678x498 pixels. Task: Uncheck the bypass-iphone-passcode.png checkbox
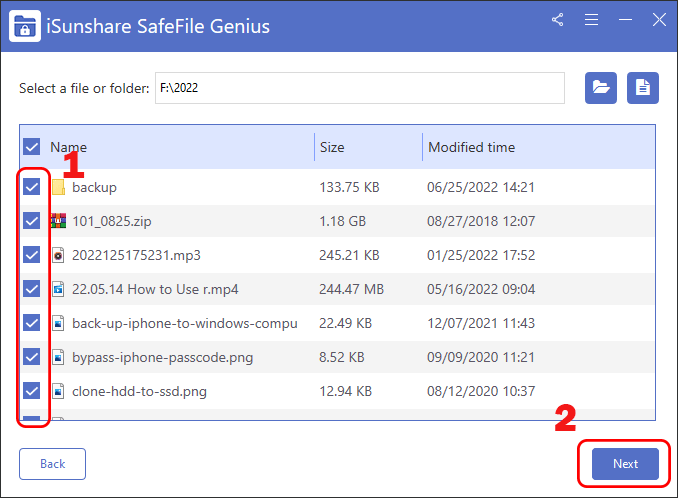pyautogui.click(x=32, y=357)
